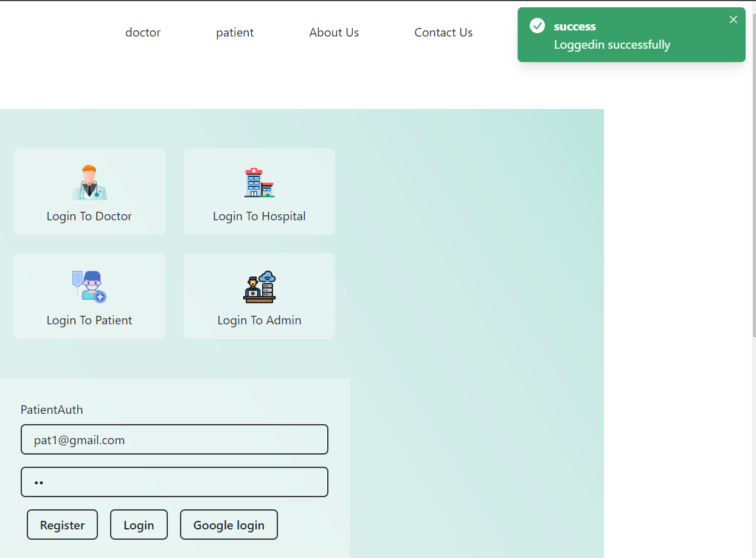Viewport: 756px width, 558px height.
Task: Click the admin desk icon
Action: tap(259, 286)
